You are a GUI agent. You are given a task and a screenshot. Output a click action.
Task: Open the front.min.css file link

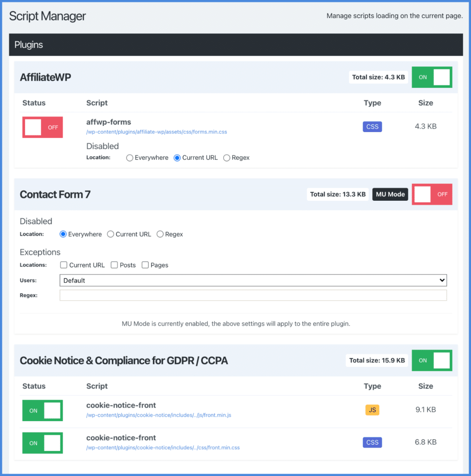click(x=163, y=448)
